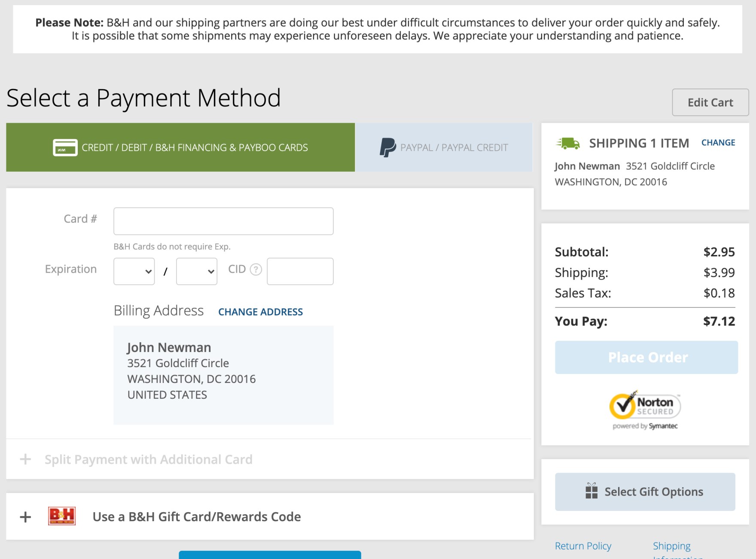Click the gift box icon on Select Gift Options
756x559 pixels.
591,492
